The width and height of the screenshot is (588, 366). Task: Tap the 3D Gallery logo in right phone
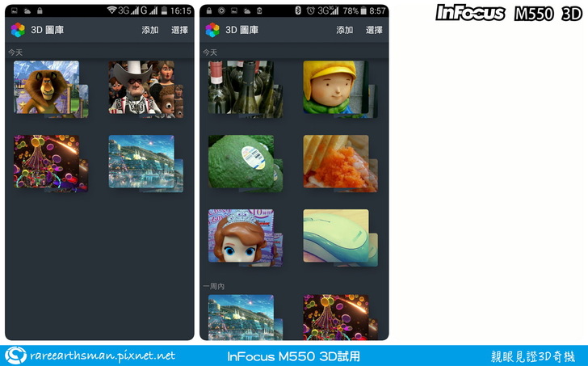212,30
